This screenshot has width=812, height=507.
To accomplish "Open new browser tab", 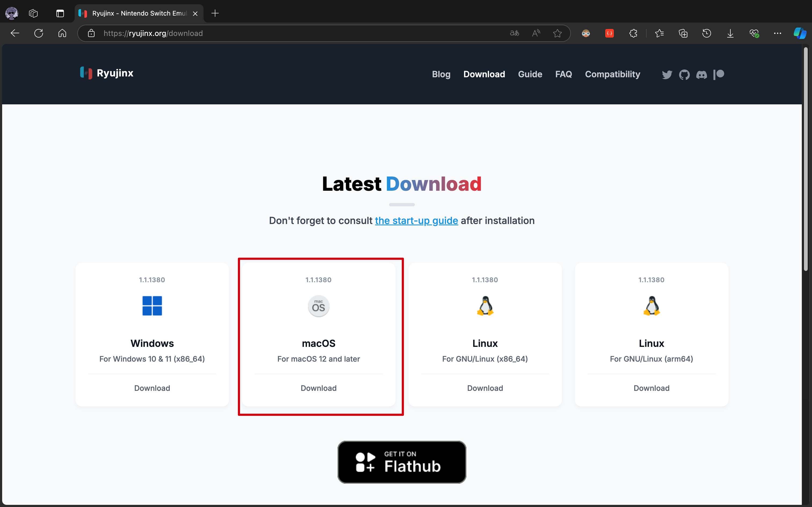I will coord(215,13).
